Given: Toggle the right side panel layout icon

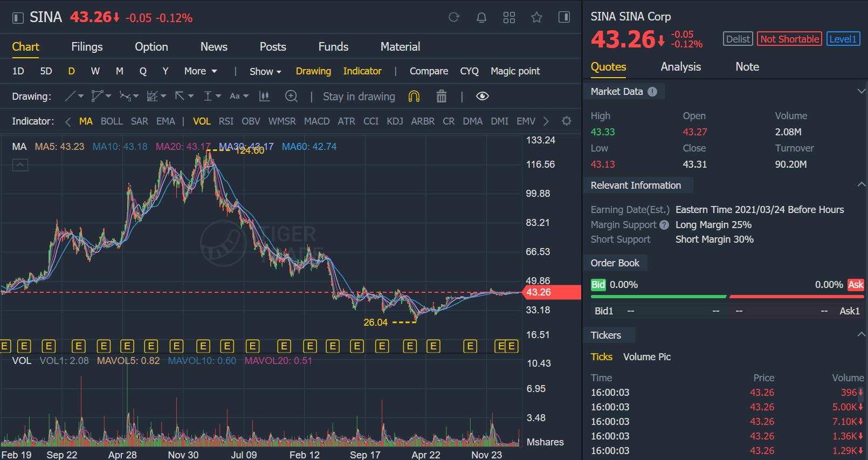Looking at the screenshot, I should pyautogui.click(x=564, y=17).
